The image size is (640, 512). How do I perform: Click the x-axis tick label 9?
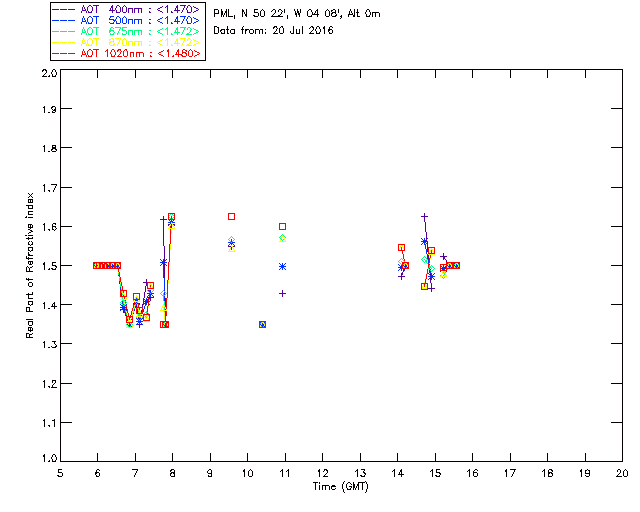(x=210, y=473)
